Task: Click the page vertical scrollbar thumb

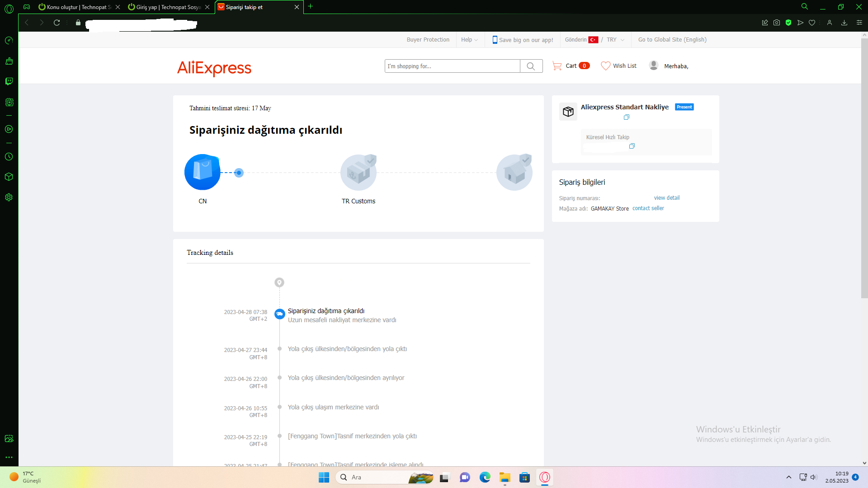Action: 864,167
